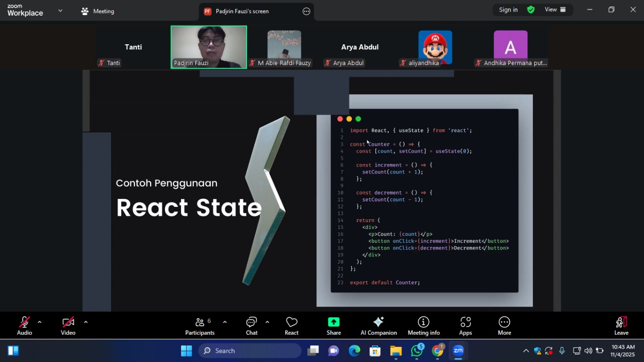Open the React emoji reactions

(291, 326)
